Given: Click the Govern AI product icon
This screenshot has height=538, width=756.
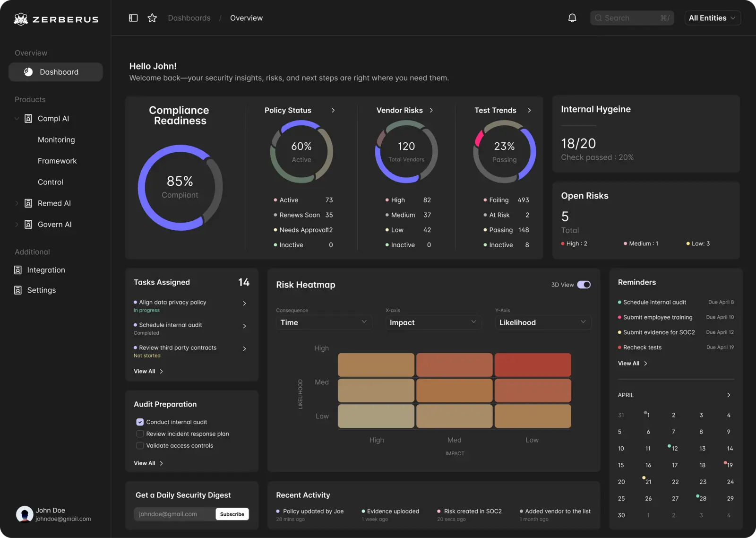Looking at the screenshot, I should click(28, 225).
